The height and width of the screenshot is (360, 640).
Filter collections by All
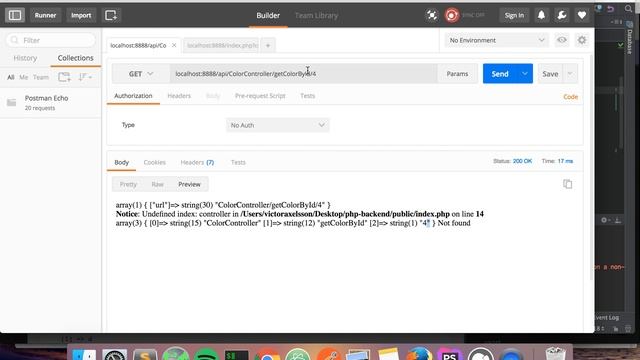click(x=11, y=77)
